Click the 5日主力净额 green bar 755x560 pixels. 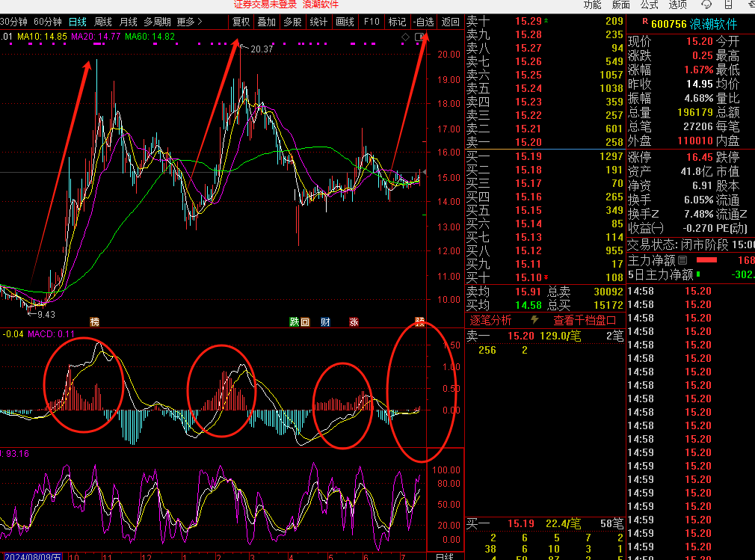coord(698,274)
